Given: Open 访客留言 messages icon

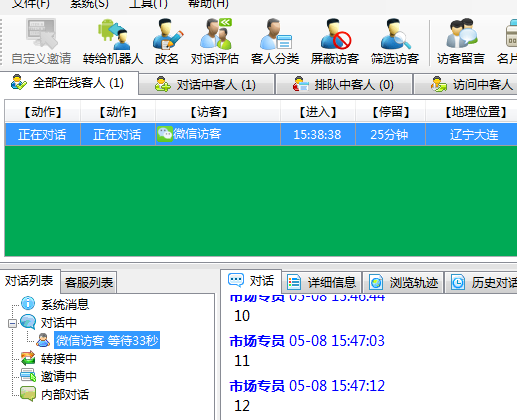Looking at the screenshot, I should coord(461,42).
